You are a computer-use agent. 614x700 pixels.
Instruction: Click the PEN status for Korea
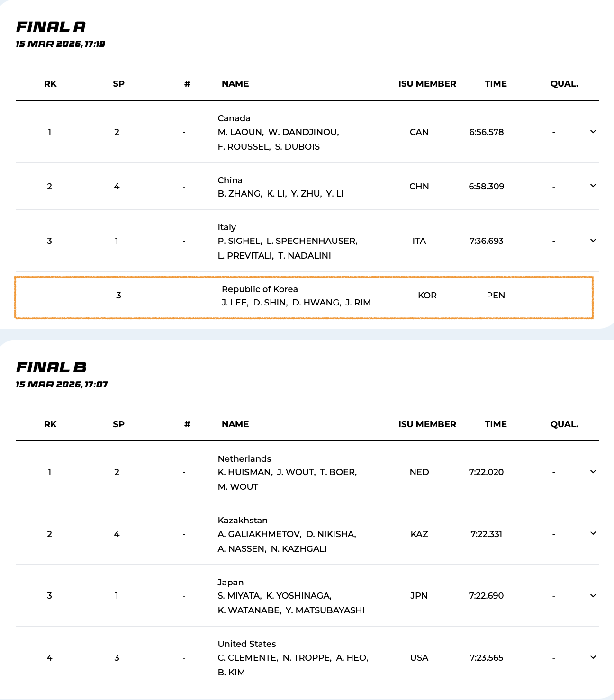click(x=496, y=296)
